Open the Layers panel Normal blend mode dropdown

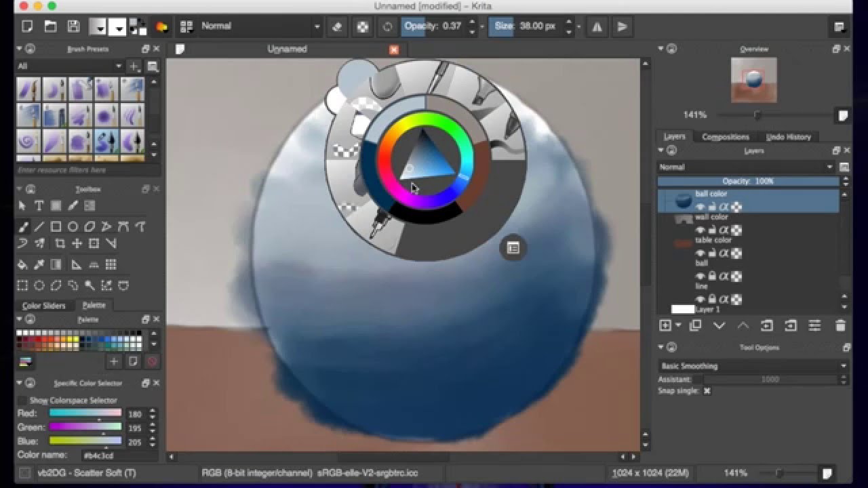coord(746,167)
